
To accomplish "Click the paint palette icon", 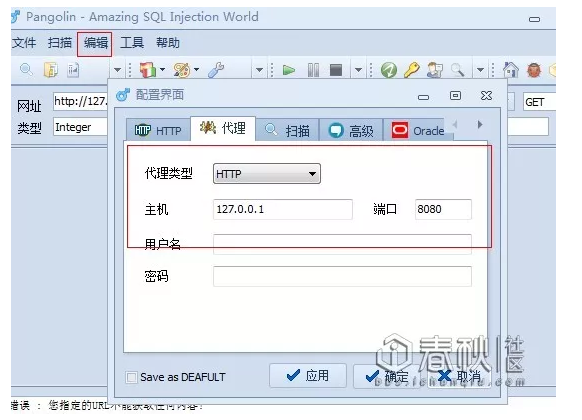I will tap(182, 70).
